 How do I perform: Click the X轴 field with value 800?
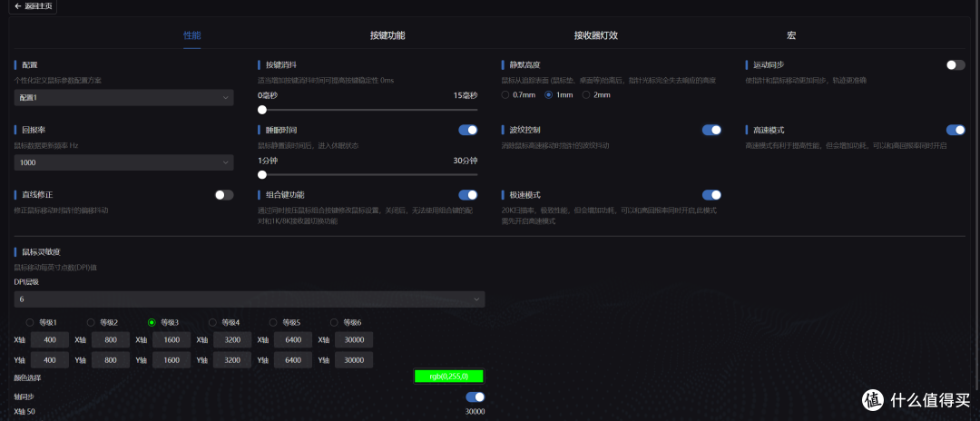point(111,340)
